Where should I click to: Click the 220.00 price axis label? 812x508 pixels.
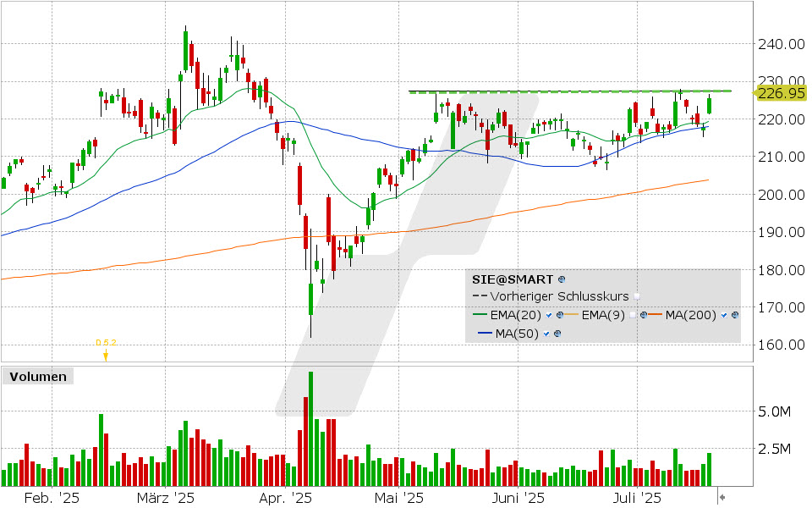(x=782, y=119)
